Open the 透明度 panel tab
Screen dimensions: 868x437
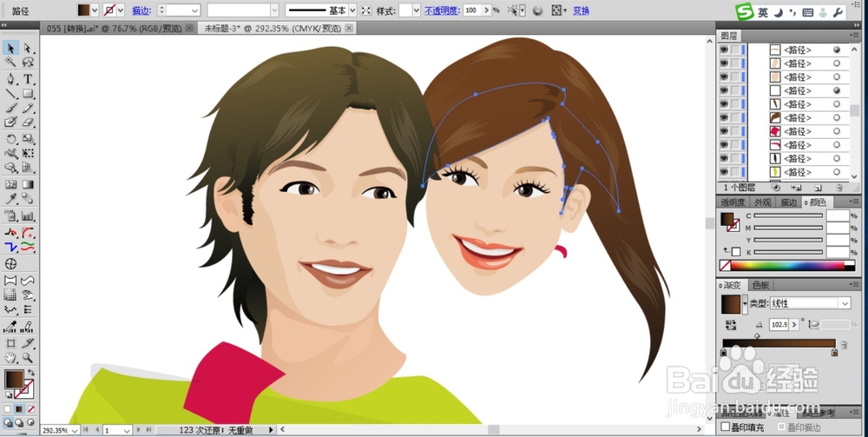pyautogui.click(x=733, y=202)
